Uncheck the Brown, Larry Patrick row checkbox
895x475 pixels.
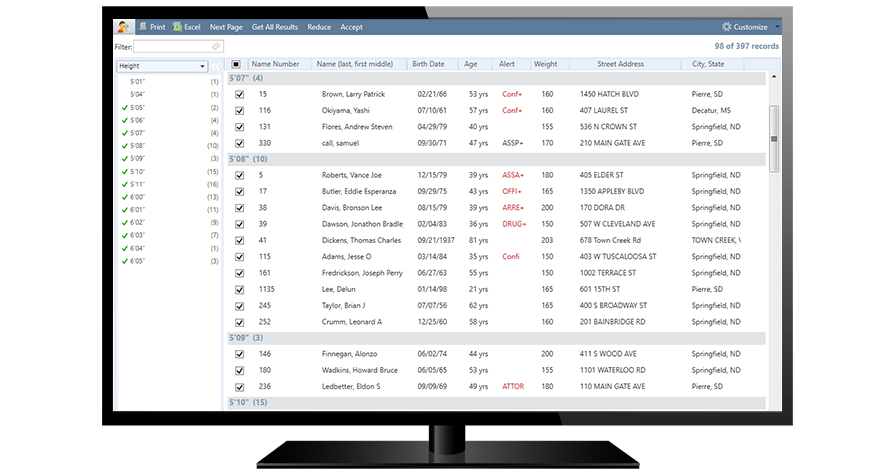click(239, 95)
